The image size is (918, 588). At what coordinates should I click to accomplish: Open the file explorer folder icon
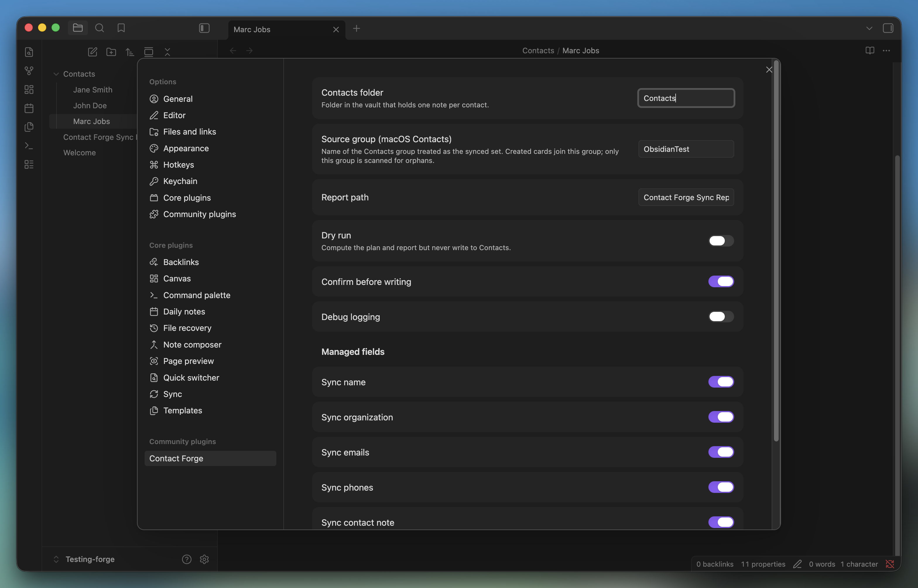coord(78,28)
